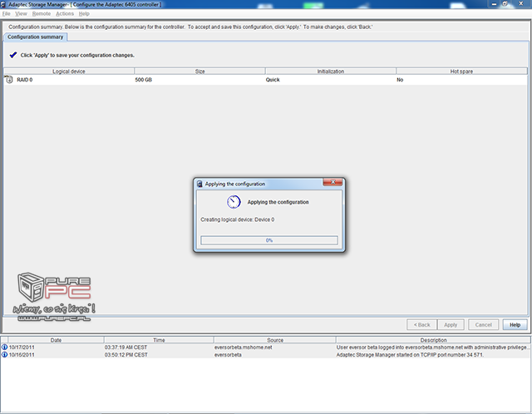Restore down the Adaptec Storage Manager window
This screenshot has width=532, height=414.
tap(505, 3)
